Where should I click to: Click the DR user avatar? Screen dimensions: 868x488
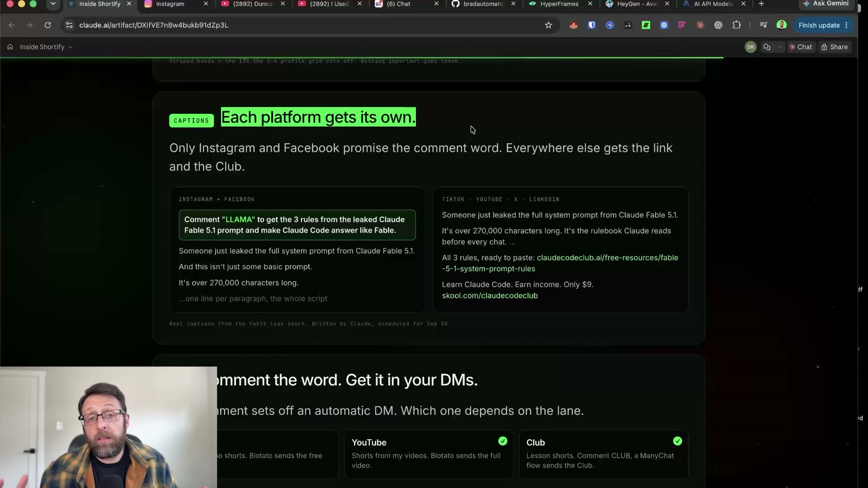click(750, 47)
